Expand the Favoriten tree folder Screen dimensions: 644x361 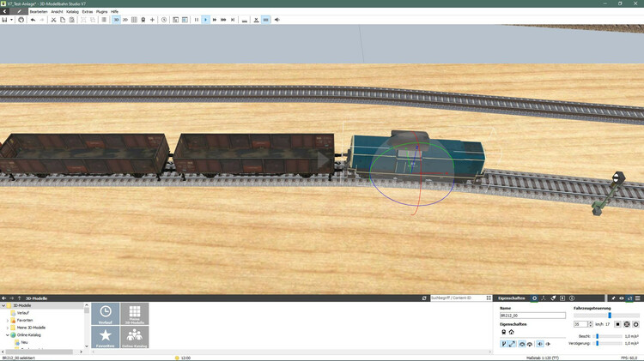pyautogui.click(x=8, y=321)
